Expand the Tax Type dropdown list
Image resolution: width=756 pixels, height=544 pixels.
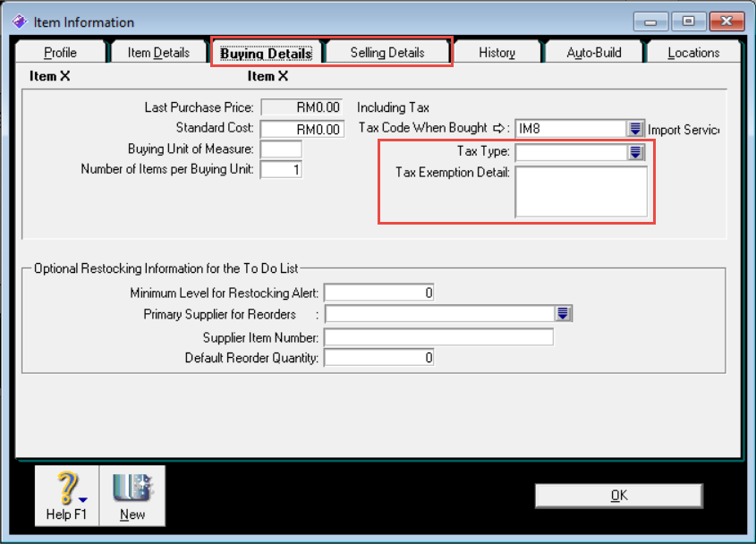pos(635,152)
